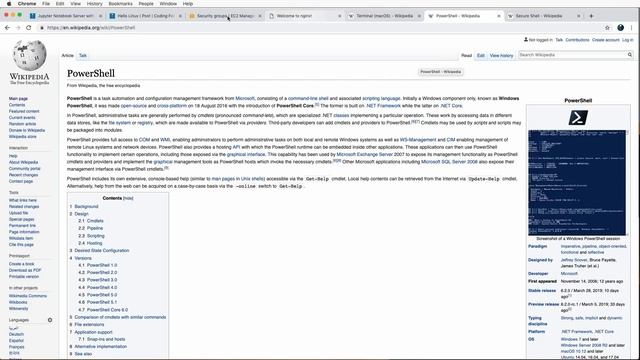Open Main page in sidebar

[18, 99]
